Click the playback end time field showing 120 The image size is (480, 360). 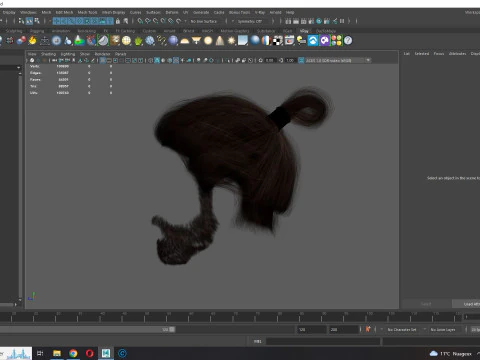(x=311, y=330)
